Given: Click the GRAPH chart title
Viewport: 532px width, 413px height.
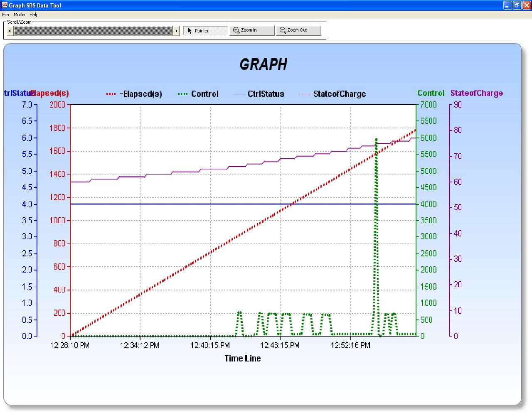Looking at the screenshot, I should (x=263, y=64).
